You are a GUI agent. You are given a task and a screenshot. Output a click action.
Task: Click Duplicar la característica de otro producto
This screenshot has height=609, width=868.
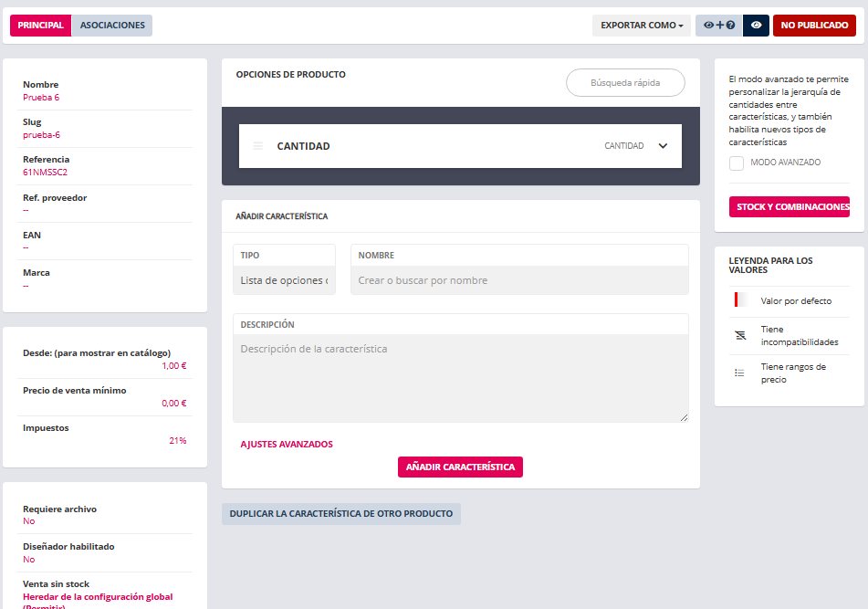click(340, 514)
